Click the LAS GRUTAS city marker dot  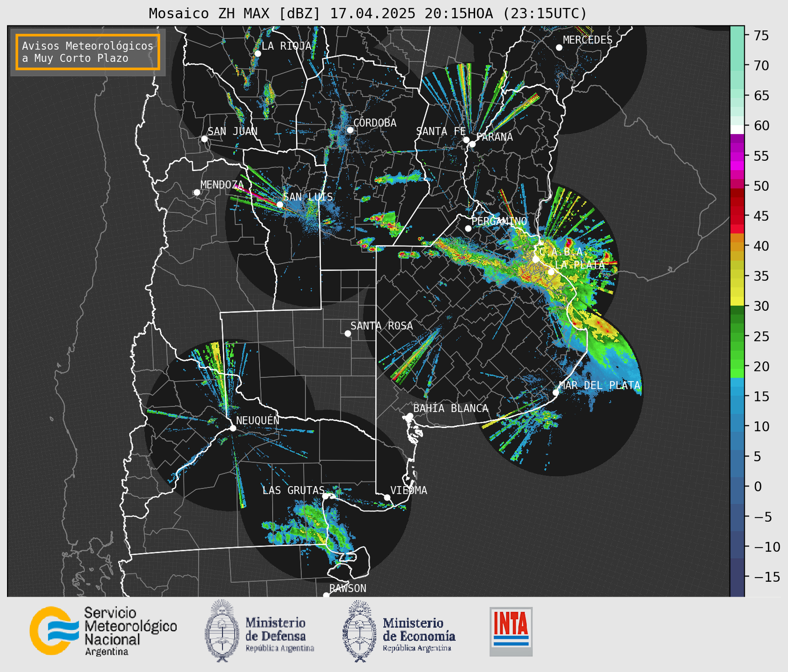[x=326, y=496]
